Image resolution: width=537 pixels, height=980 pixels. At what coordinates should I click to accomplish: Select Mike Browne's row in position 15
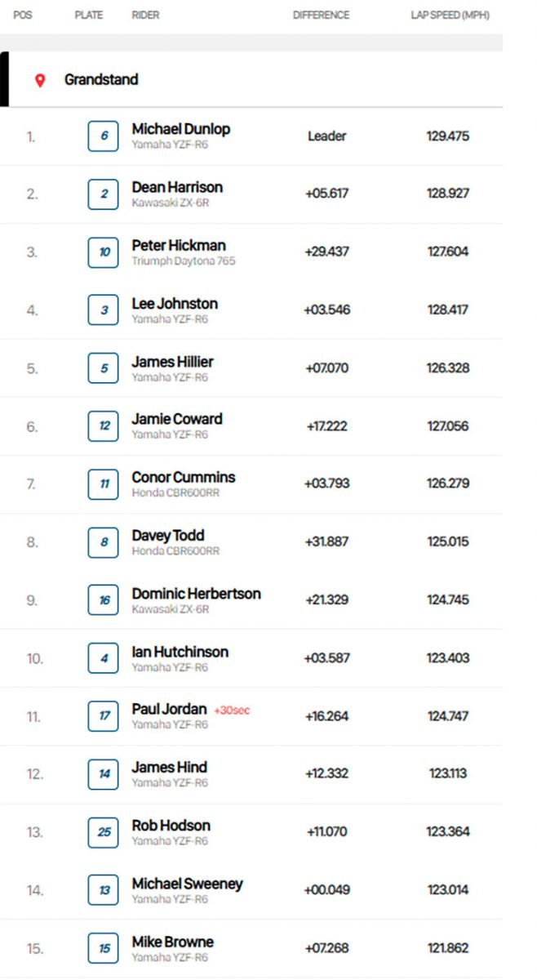pyautogui.click(x=251, y=948)
